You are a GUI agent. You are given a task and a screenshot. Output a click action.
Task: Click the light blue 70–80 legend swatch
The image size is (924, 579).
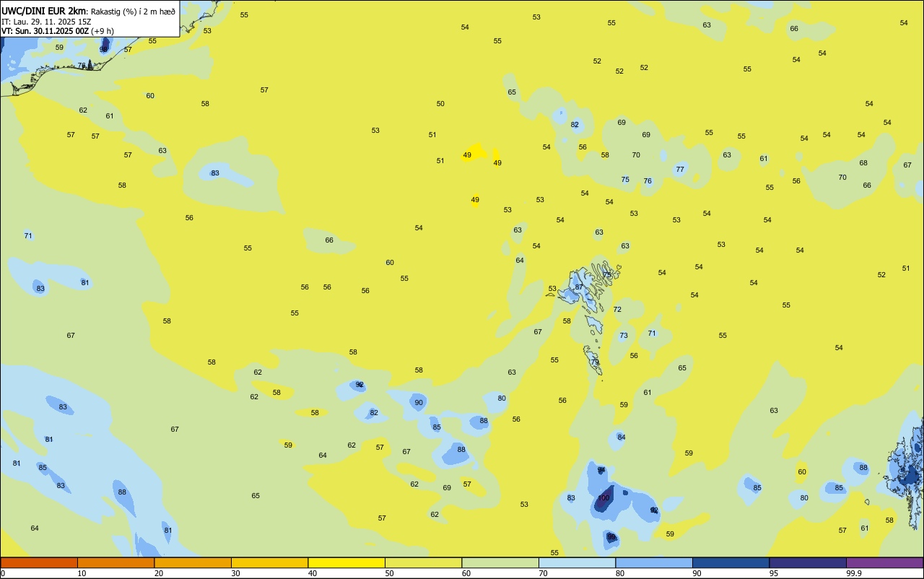(x=577, y=562)
